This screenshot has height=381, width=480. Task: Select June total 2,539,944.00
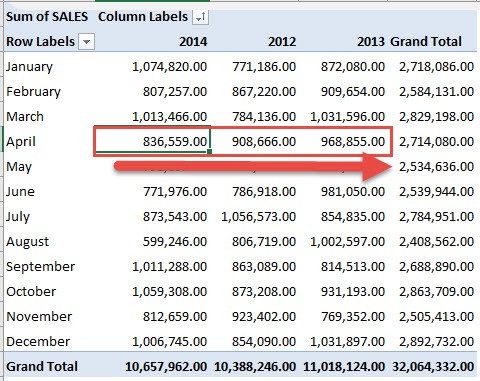tap(437, 192)
